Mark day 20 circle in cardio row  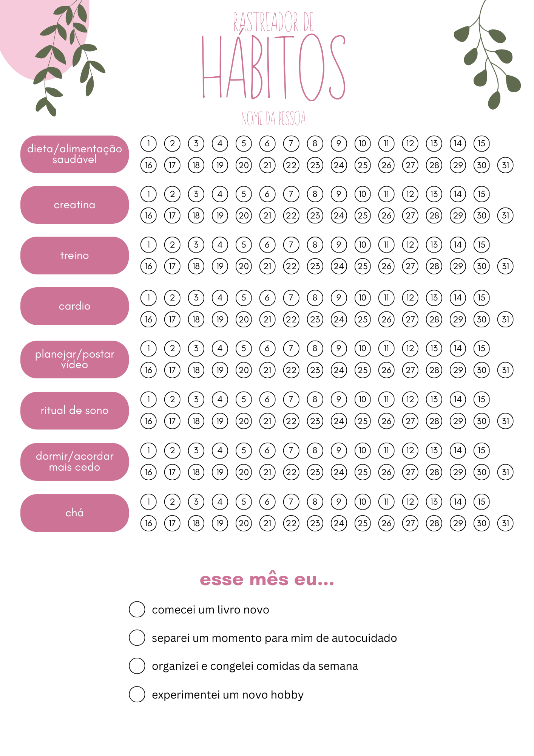(244, 320)
